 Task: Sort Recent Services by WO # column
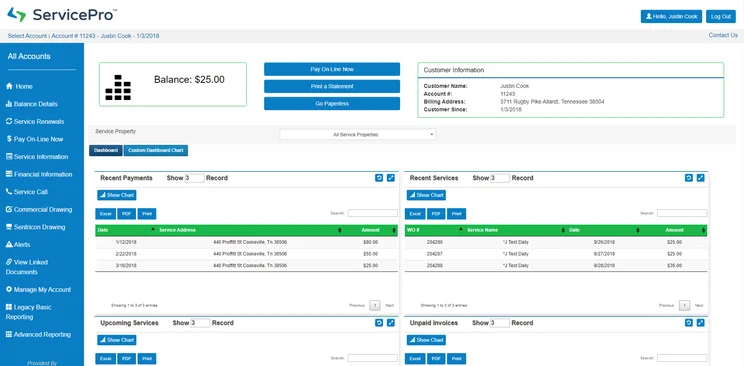pyautogui.click(x=435, y=230)
